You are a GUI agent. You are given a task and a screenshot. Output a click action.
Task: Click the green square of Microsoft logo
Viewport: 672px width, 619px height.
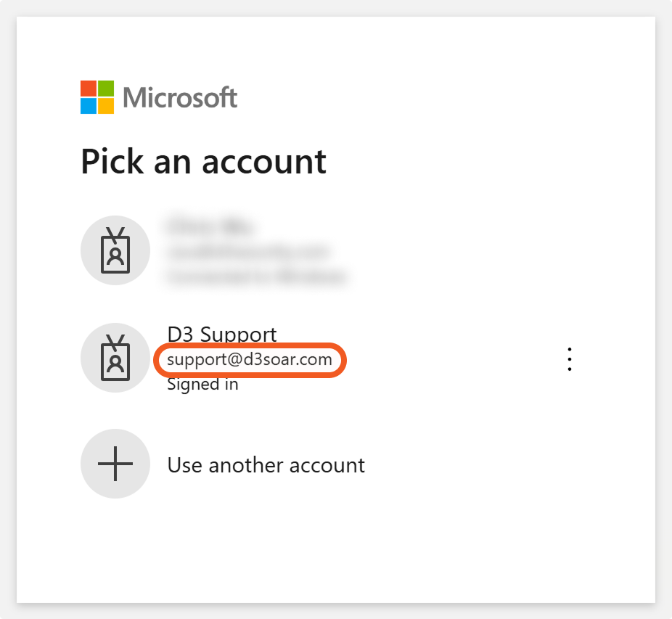click(106, 89)
